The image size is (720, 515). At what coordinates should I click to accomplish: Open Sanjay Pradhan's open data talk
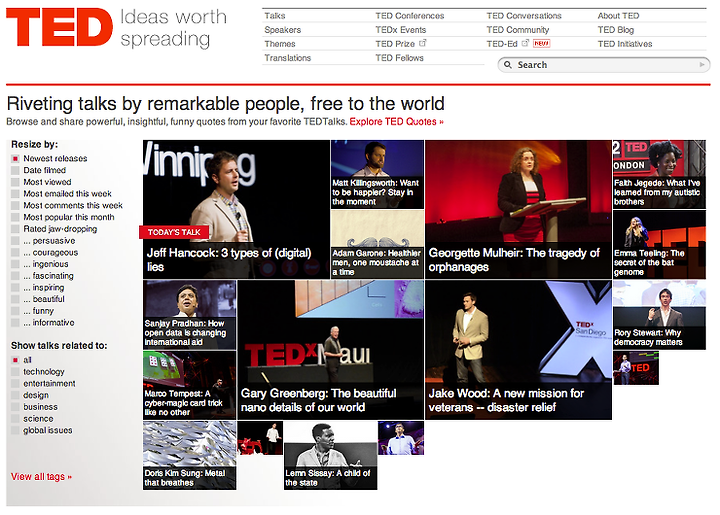pos(190,315)
